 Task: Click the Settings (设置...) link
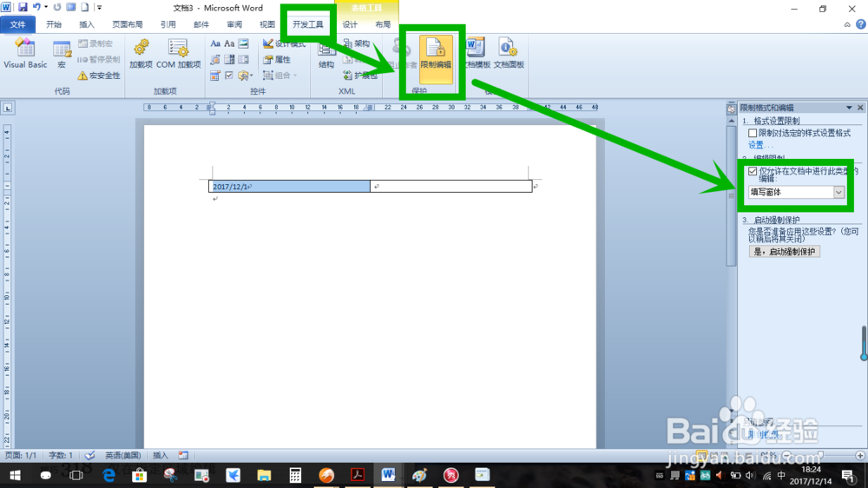click(760, 145)
